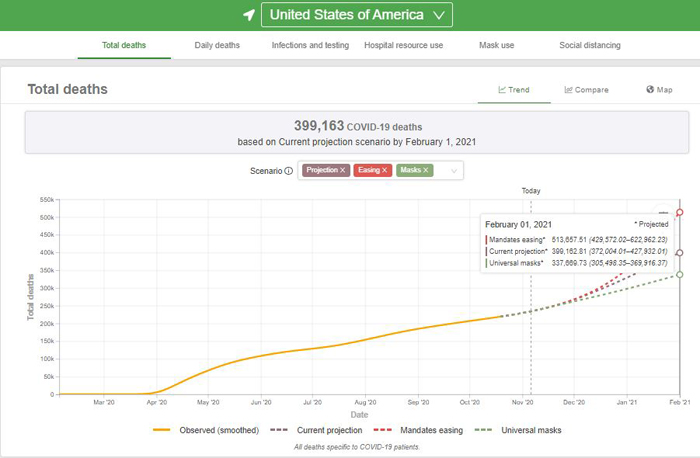
Task: Expand the Scenario selector dropdown arrow
Action: coord(454,171)
